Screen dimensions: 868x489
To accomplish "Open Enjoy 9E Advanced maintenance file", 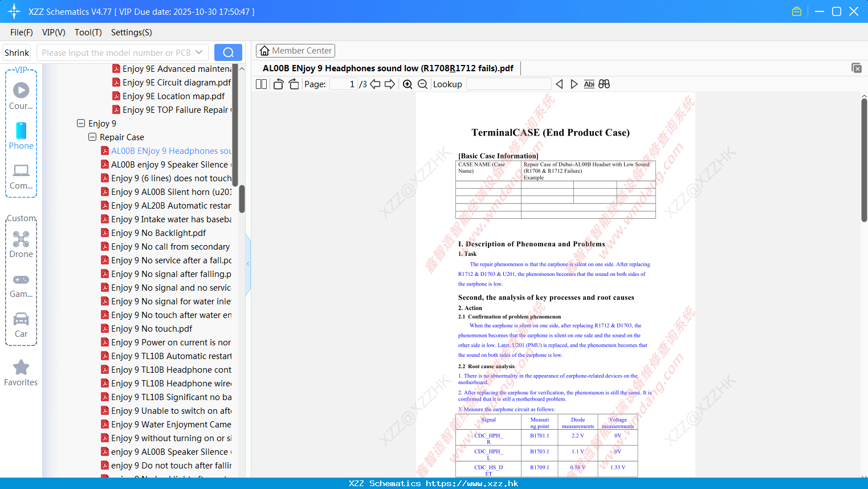I will [x=172, y=68].
